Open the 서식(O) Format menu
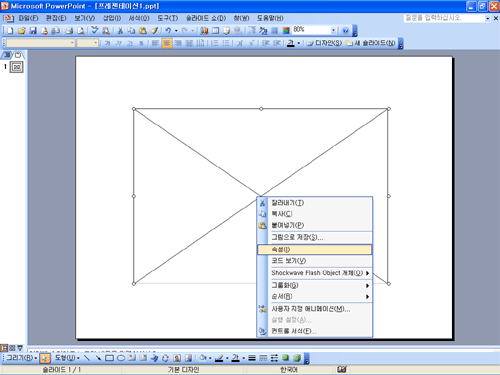This screenshot has width=500, height=375. [x=139, y=18]
